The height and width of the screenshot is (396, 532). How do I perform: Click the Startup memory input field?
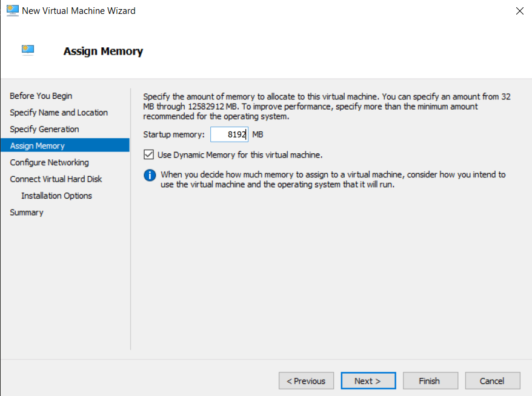[230, 134]
